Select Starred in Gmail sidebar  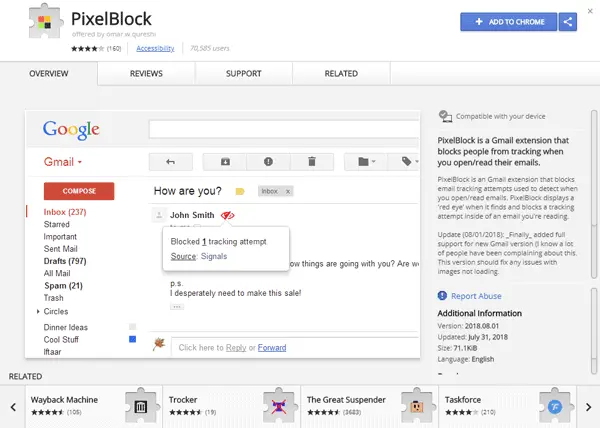coord(57,224)
